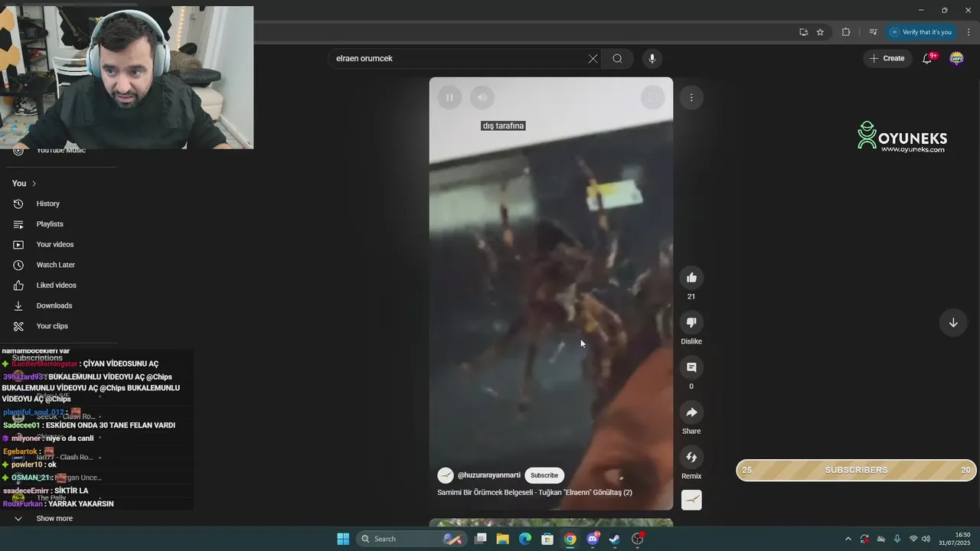Screen dimensions: 980x551
Task: Open Microsoft Store from taskbar
Action: click(547, 539)
